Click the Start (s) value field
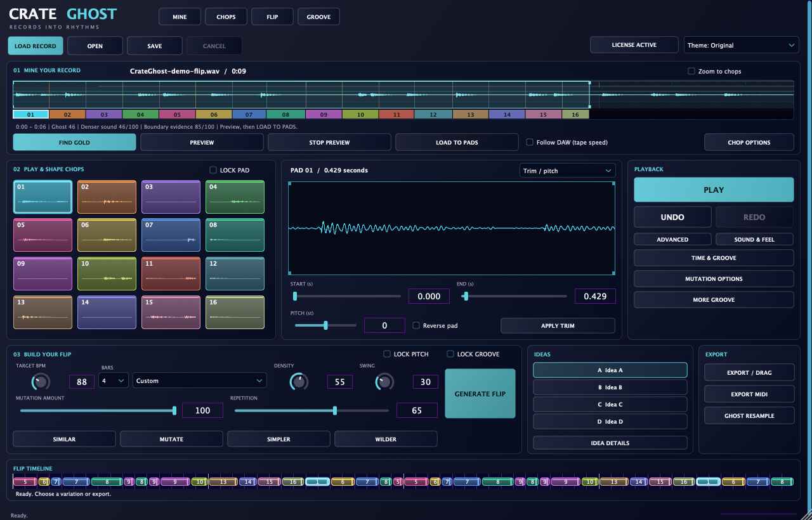Screen dimensions: 812x520 coord(429,296)
